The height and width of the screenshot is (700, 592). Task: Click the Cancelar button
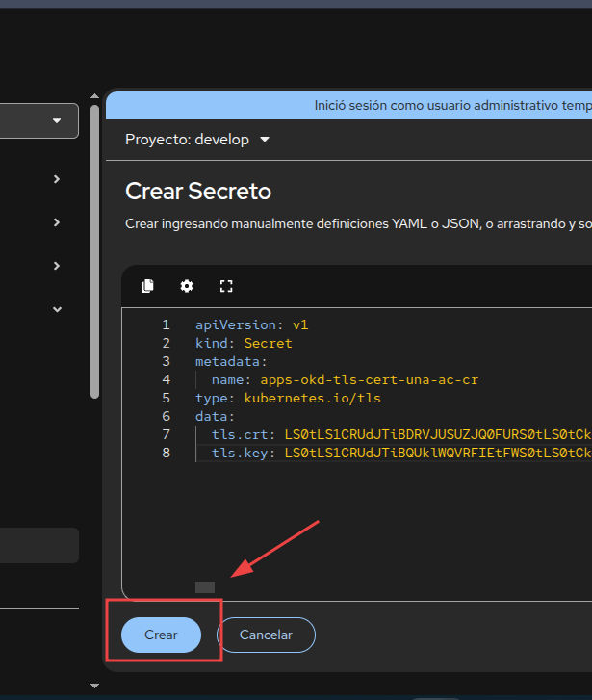pyautogui.click(x=266, y=635)
